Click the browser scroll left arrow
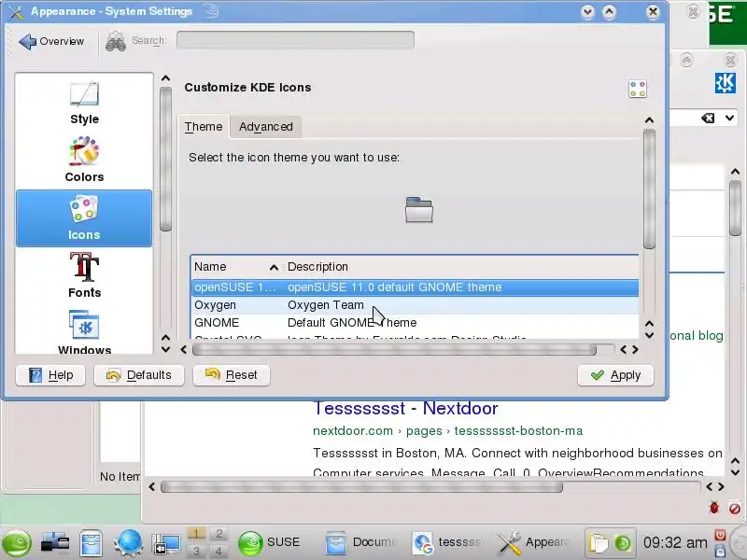This screenshot has height=560, width=747. (x=151, y=486)
